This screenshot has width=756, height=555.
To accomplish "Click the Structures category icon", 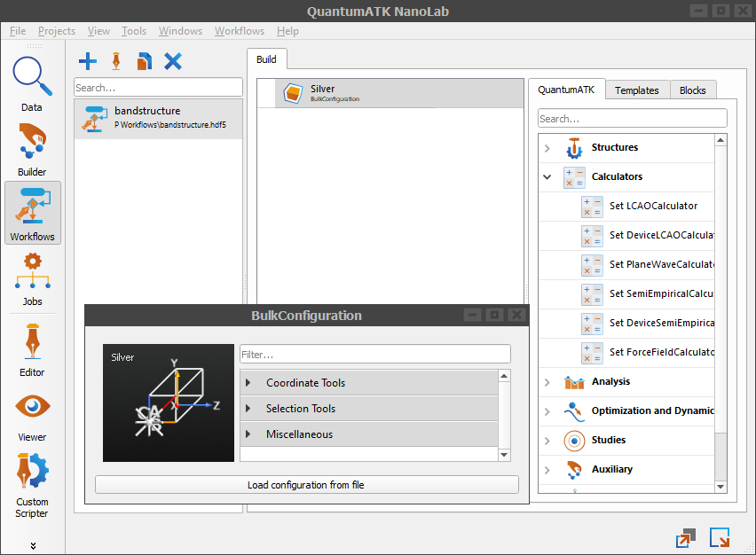I will (x=574, y=148).
